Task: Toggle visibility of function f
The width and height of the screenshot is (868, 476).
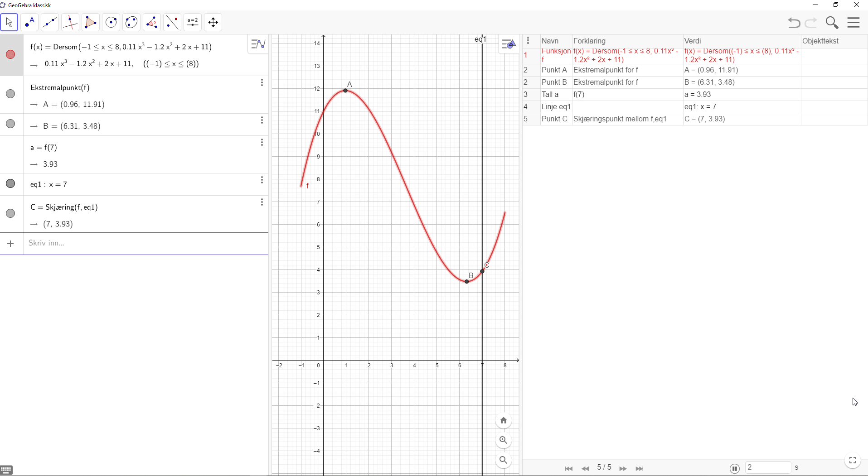Action: (x=10, y=54)
